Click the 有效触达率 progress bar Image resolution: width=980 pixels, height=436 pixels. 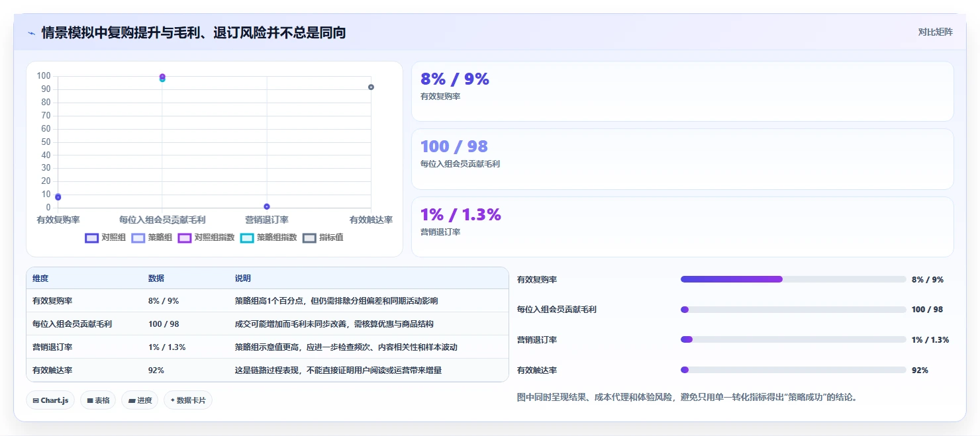(793, 370)
